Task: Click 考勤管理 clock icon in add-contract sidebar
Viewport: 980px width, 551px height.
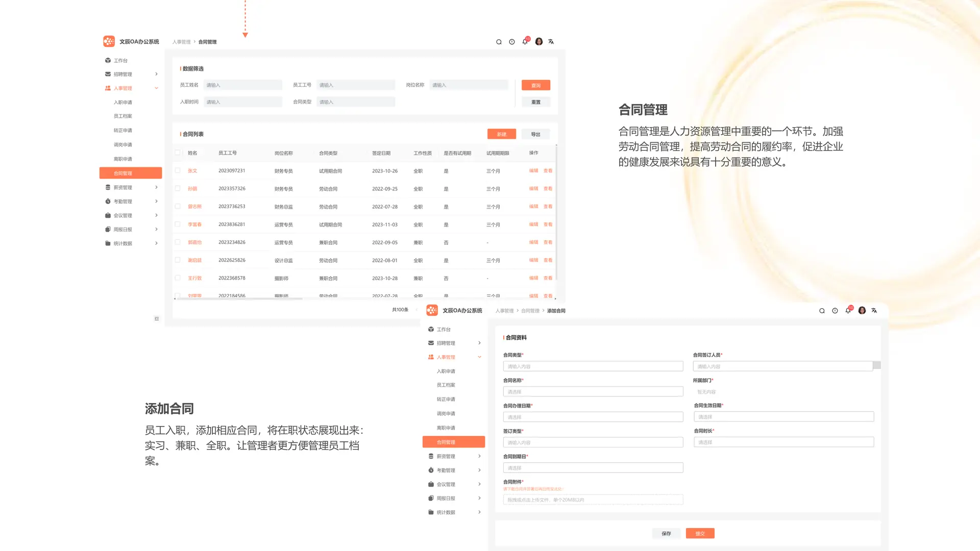Action: click(431, 470)
